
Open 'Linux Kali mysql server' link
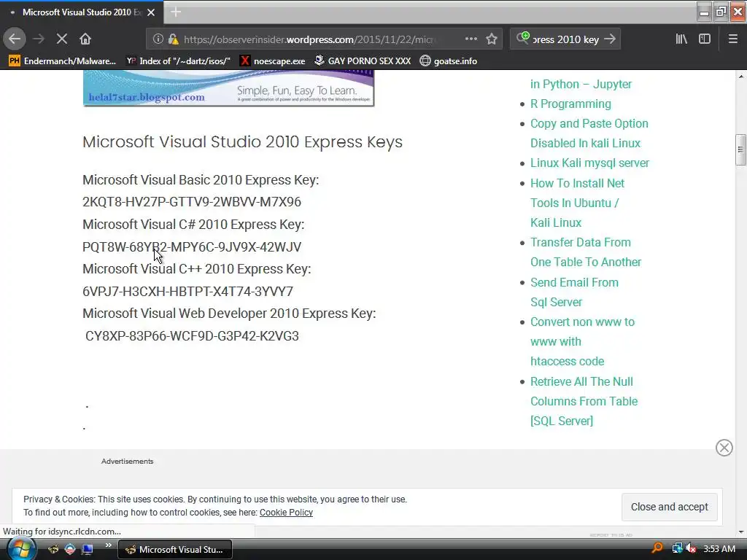pyautogui.click(x=589, y=163)
